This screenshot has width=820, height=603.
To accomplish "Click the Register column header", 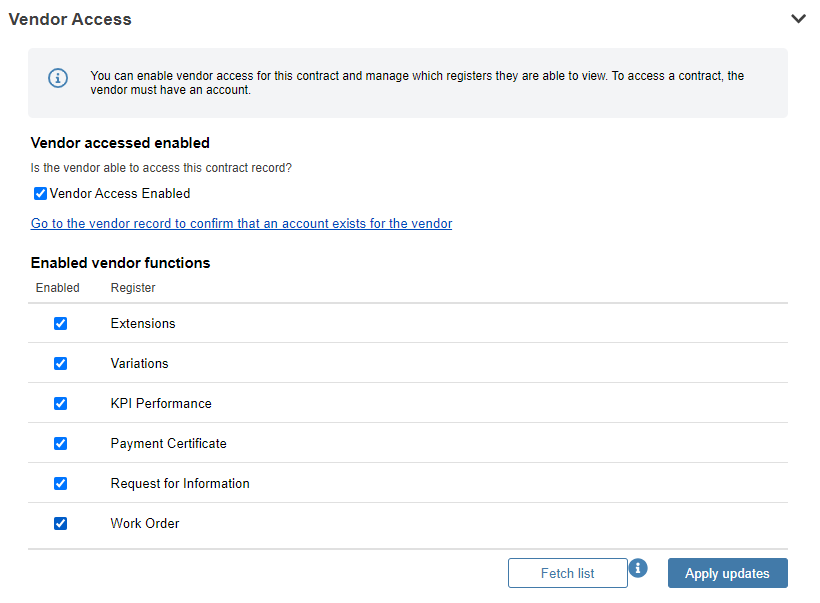I will pos(133,288).
